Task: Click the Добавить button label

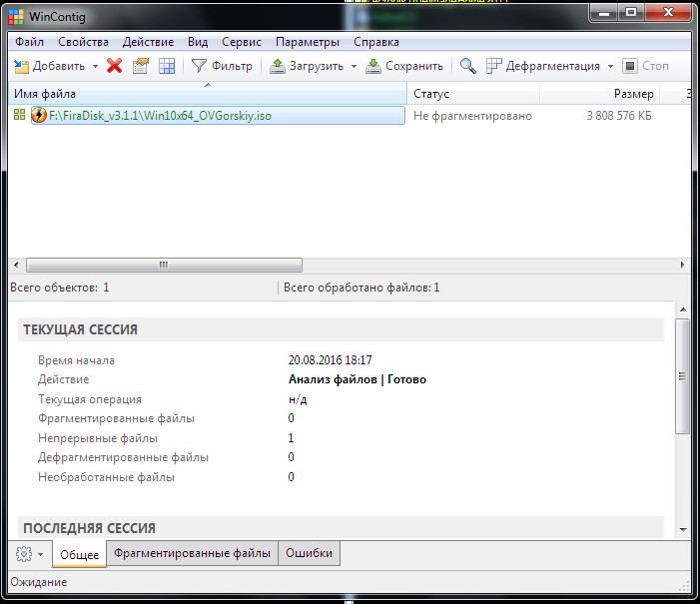Action: [59, 66]
